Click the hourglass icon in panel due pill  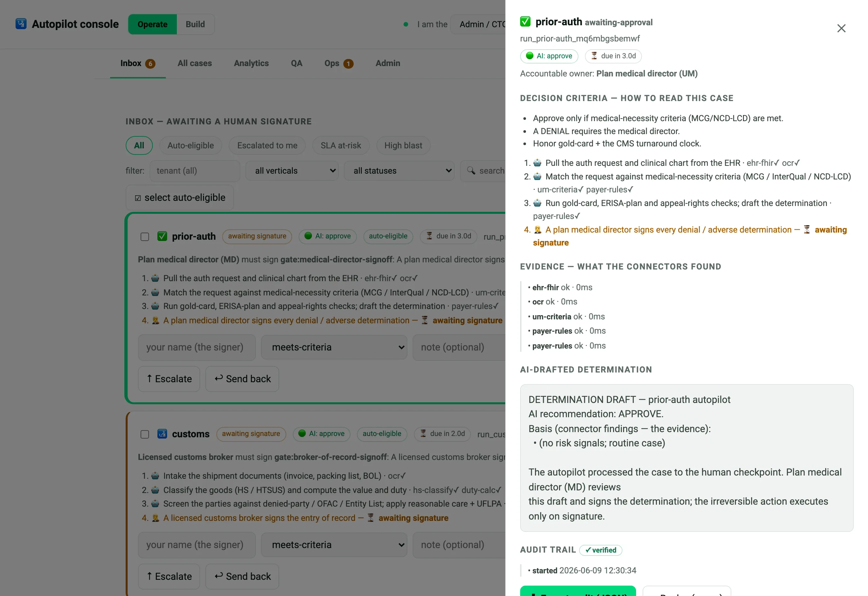click(x=594, y=56)
